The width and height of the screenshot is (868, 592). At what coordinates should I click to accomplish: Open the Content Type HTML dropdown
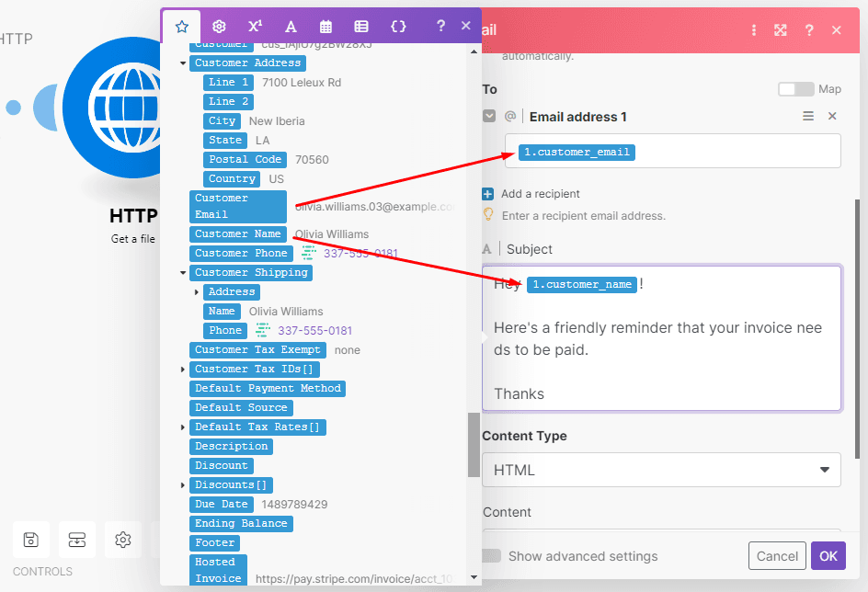coord(661,470)
